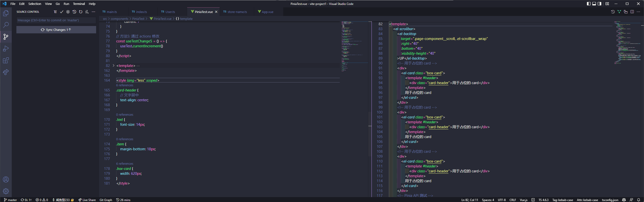The height and width of the screenshot is (202, 644).
Task: Click the Copilot face icon in status bar
Action: (624, 200)
